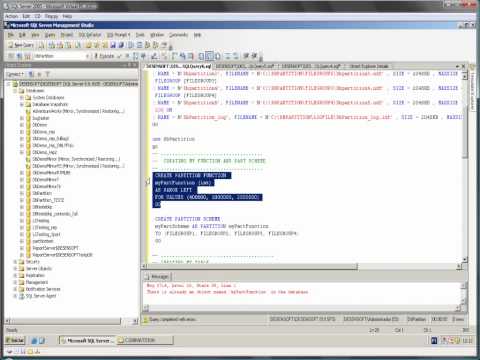Toggle SQLCMD Mode icon
480x360 pixels.
click(x=191, y=56)
